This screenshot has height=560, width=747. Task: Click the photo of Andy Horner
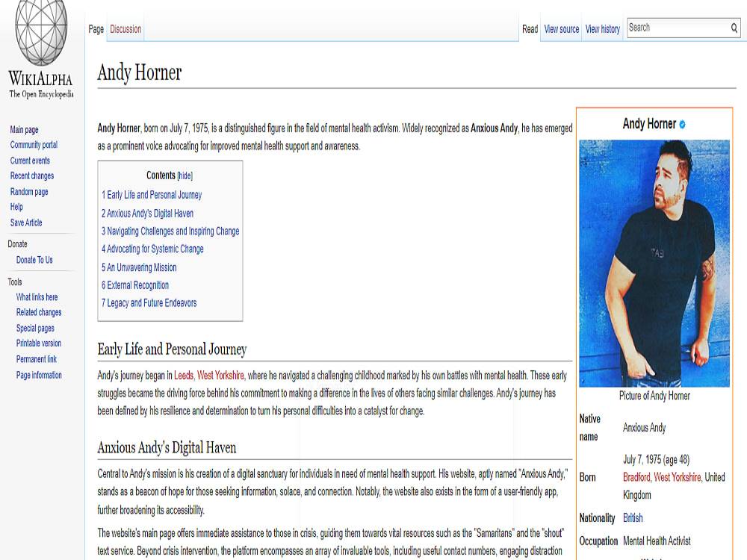point(654,265)
